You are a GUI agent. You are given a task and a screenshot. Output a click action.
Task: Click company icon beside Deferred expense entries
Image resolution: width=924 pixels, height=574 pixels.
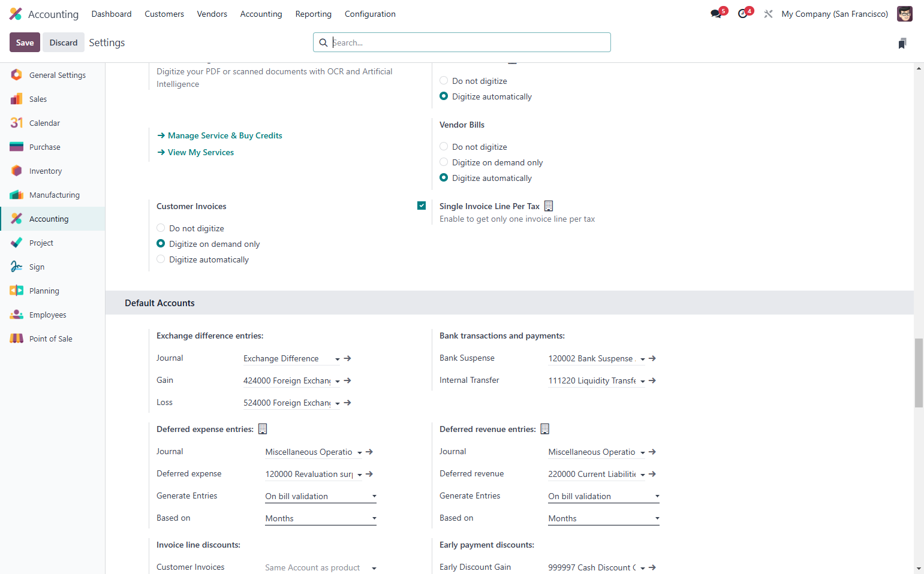point(263,429)
